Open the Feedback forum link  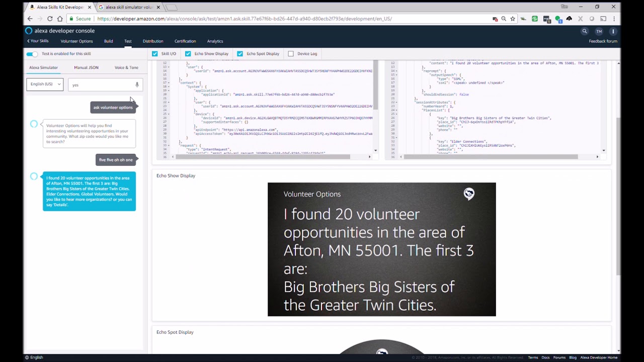(x=603, y=41)
